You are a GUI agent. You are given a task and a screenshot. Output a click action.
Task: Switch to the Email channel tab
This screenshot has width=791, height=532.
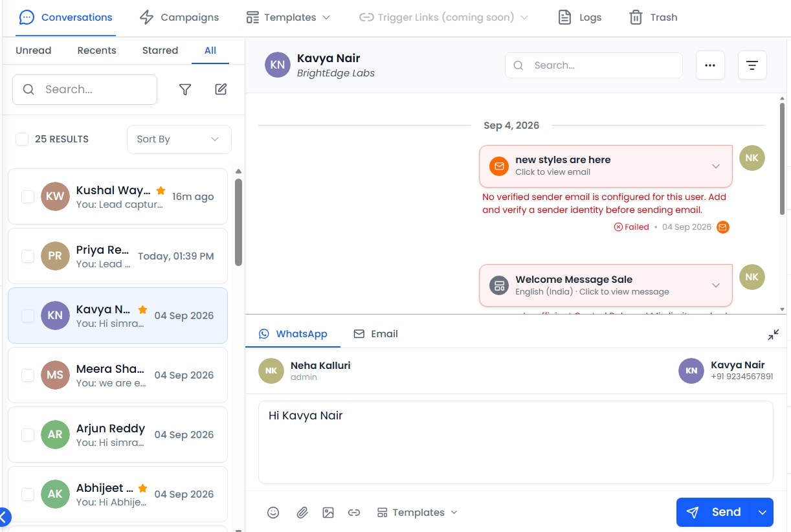[x=375, y=334]
